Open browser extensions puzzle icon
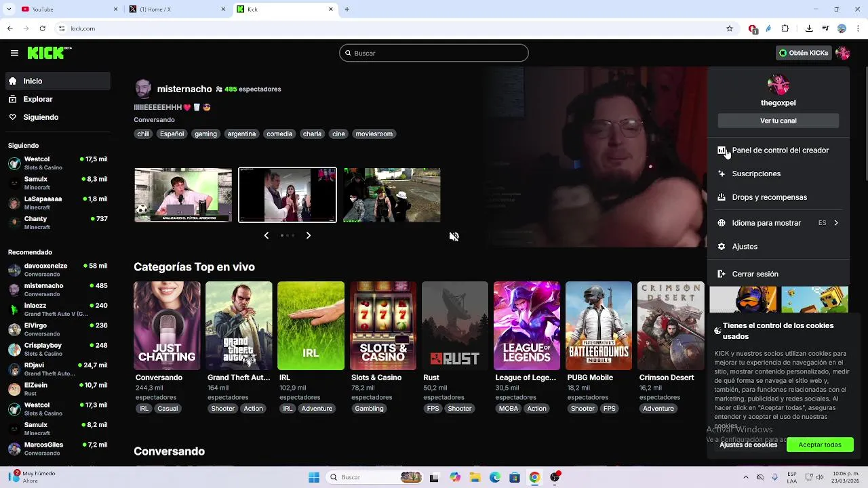The height and width of the screenshot is (488, 868). point(785,28)
